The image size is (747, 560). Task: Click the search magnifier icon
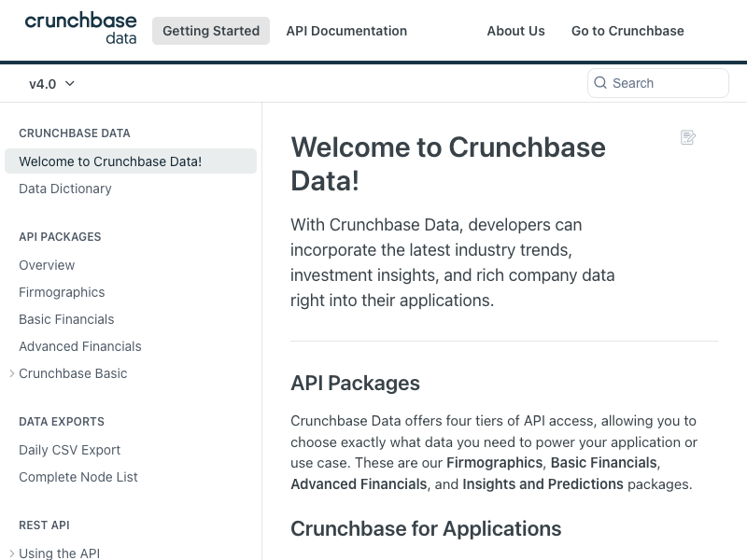click(600, 83)
